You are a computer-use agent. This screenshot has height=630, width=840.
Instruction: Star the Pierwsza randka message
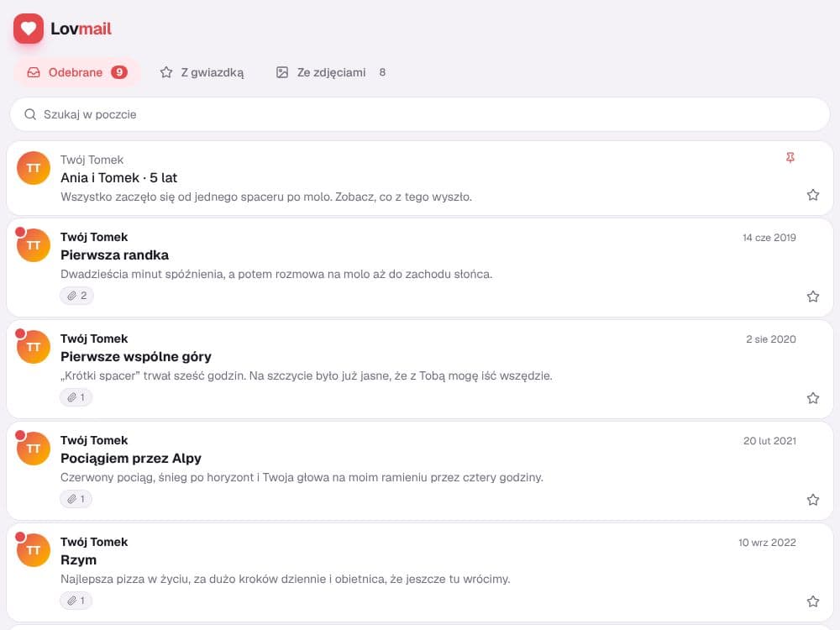(x=812, y=297)
